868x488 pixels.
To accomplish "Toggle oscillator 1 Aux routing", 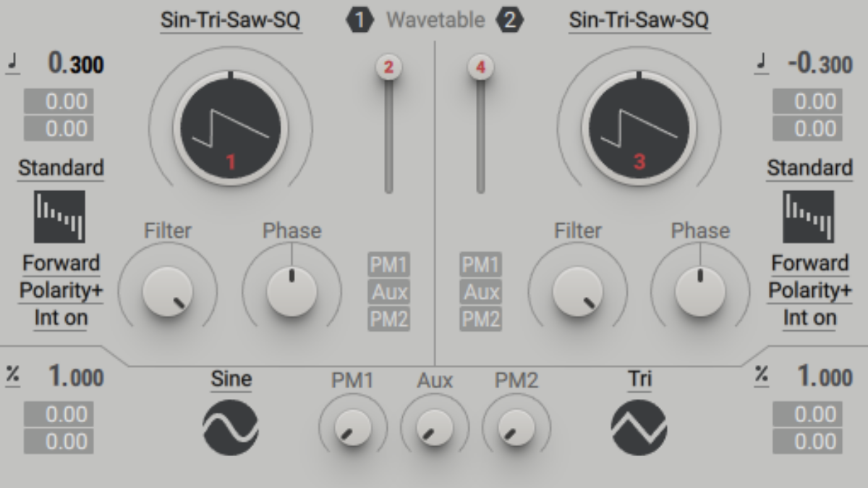I will pyautogui.click(x=389, y=292).
